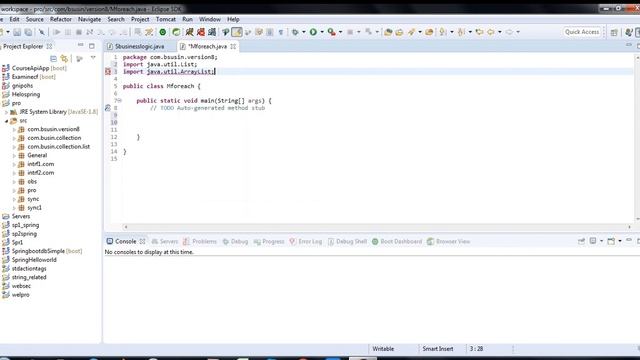640x360 pixels.
Task: Click the red Tomcat stop cat icon
Action: pyautogui.click(x=201, y=32)
